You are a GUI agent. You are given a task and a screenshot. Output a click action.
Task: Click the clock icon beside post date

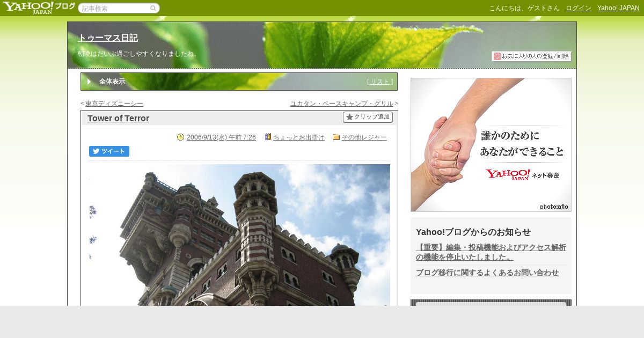pyautogui.click(x=180, y=137)
